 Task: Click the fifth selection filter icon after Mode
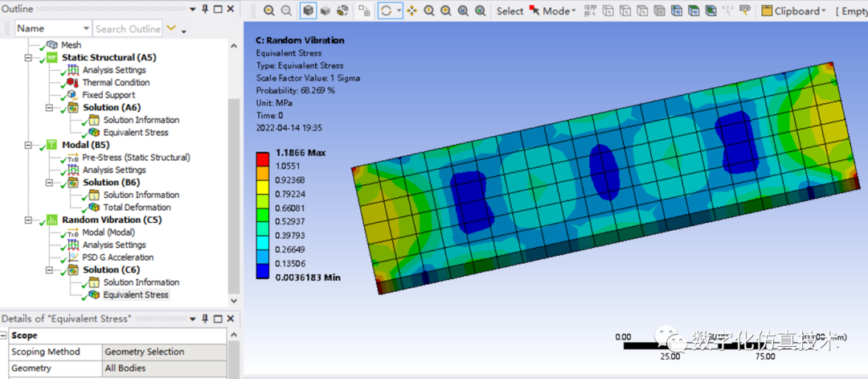coord(659,10)
